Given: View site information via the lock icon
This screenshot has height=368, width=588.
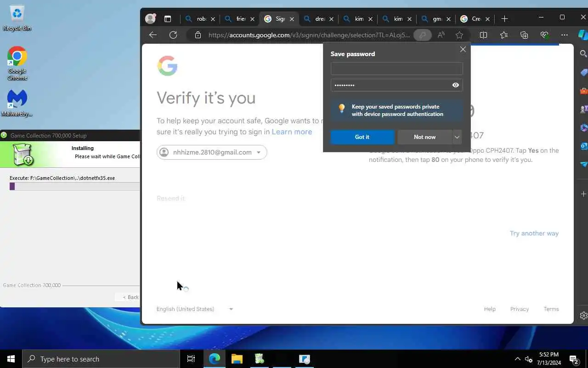Looking at the screenshot, I should (198, 35).
